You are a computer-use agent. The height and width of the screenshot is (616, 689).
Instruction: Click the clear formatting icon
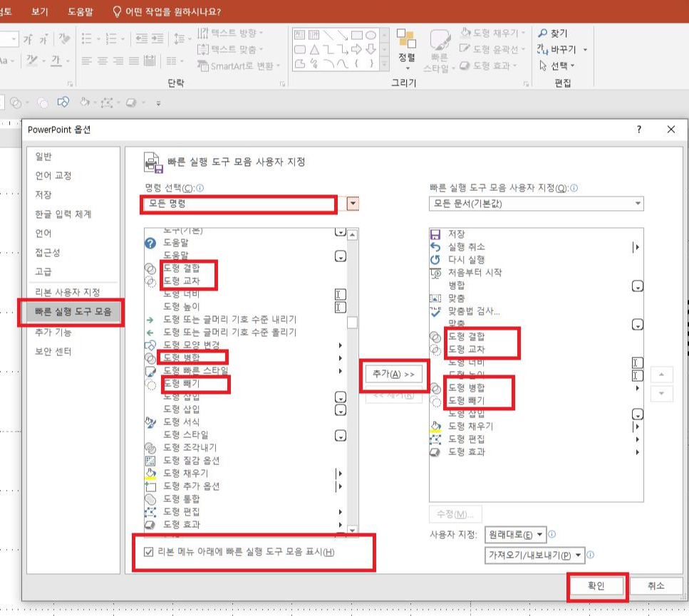coord(64,38)
